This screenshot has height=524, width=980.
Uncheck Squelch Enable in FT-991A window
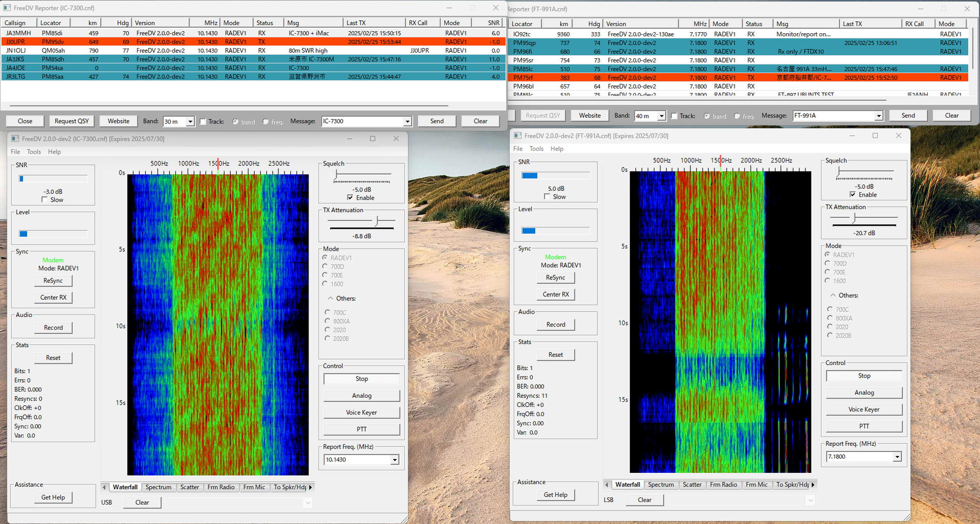point(853,194)
